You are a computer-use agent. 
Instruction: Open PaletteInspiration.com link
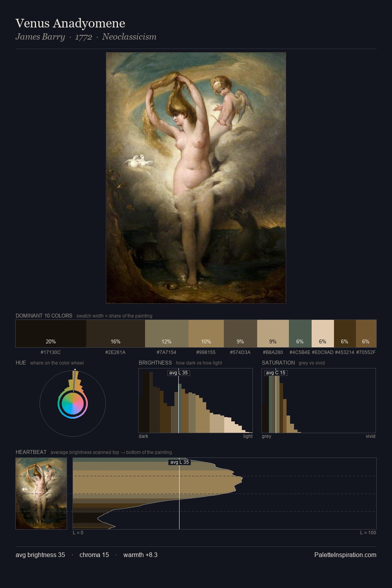pyautogui.click(x=345, y=555)
